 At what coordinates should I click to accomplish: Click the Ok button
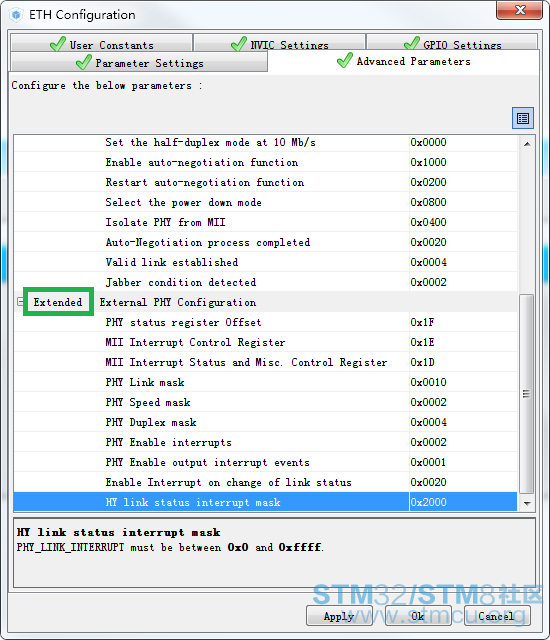(417, 616)
